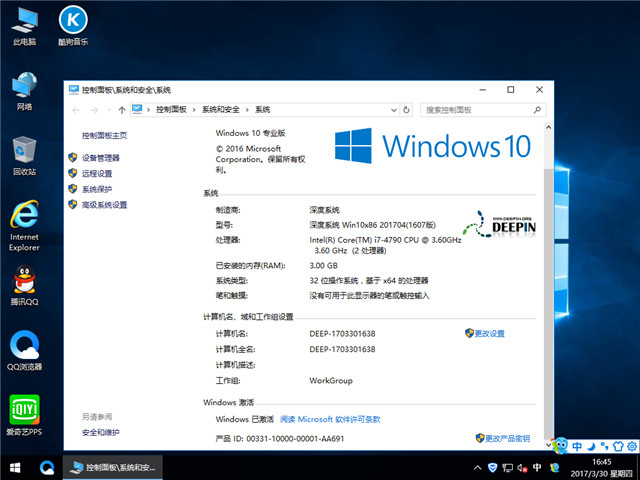The image size is (640, 480).
Task: Click 更改设置 for computer name
Action: pyautogui.click(x=489, y=333)
